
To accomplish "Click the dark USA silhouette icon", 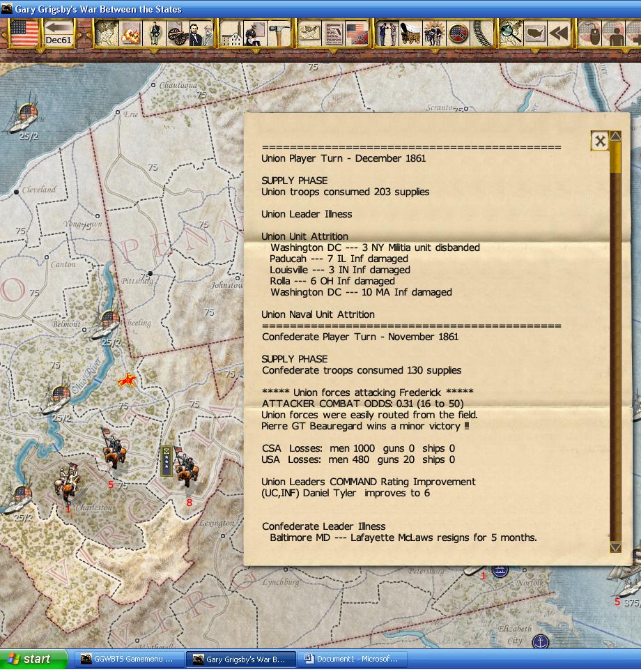I will pos(536,33).
